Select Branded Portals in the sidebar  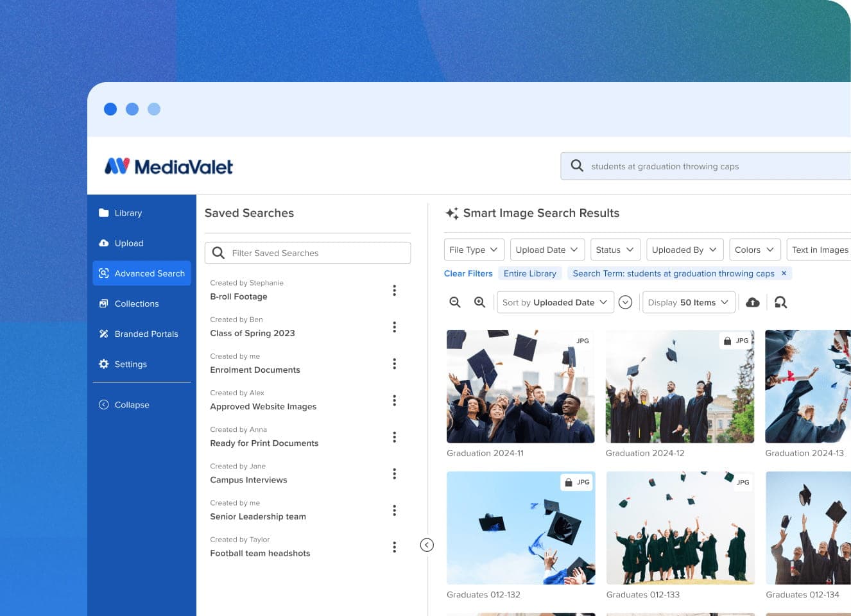pyautogui.click(x=146, y=334)
